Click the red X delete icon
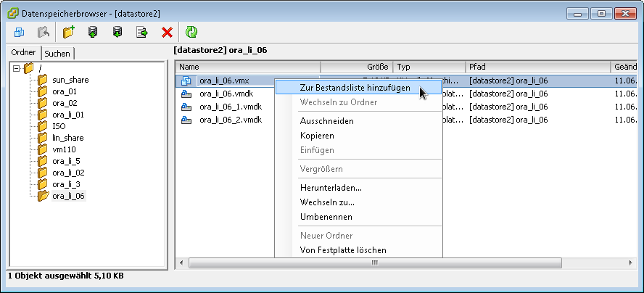The image size is (644, 293). [167, 32]
